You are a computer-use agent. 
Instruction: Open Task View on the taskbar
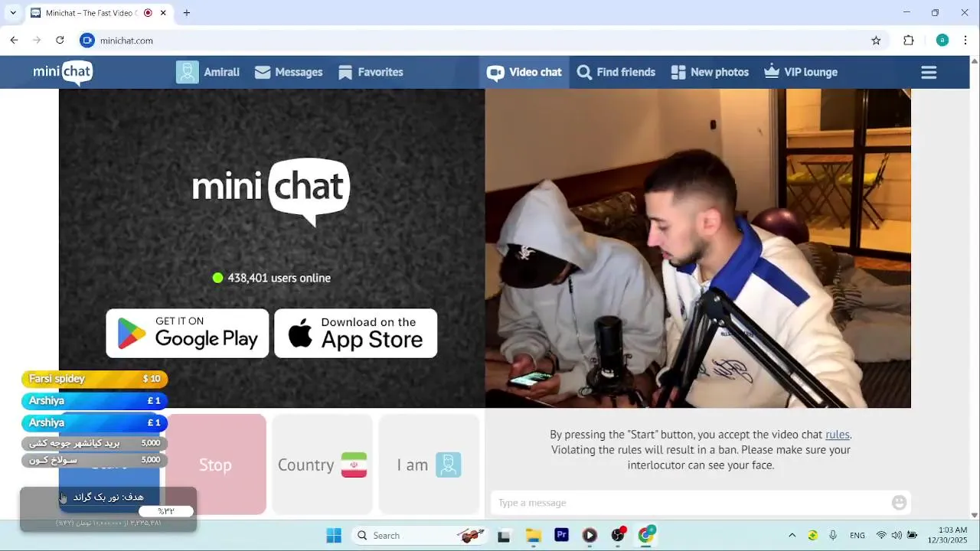pos(504,536)
